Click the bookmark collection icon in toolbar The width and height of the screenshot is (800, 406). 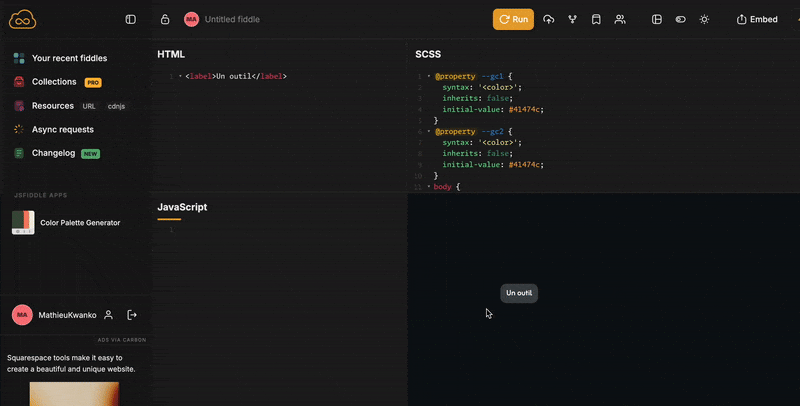click(x=596, y=19)
